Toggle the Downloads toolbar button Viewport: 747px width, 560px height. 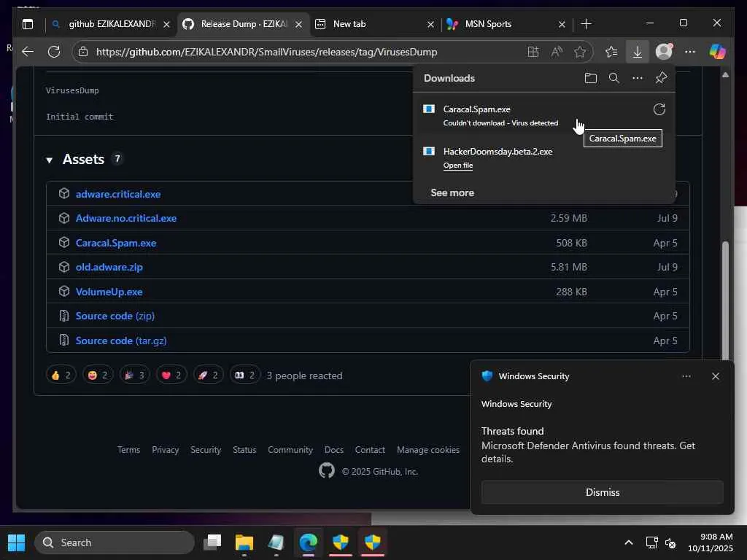638,52
